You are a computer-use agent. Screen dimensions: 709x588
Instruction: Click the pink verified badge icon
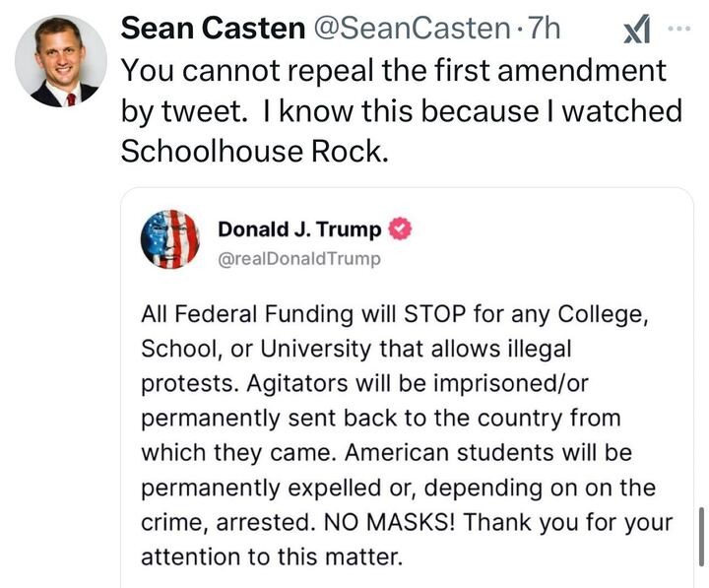click(x=400, y=229)
